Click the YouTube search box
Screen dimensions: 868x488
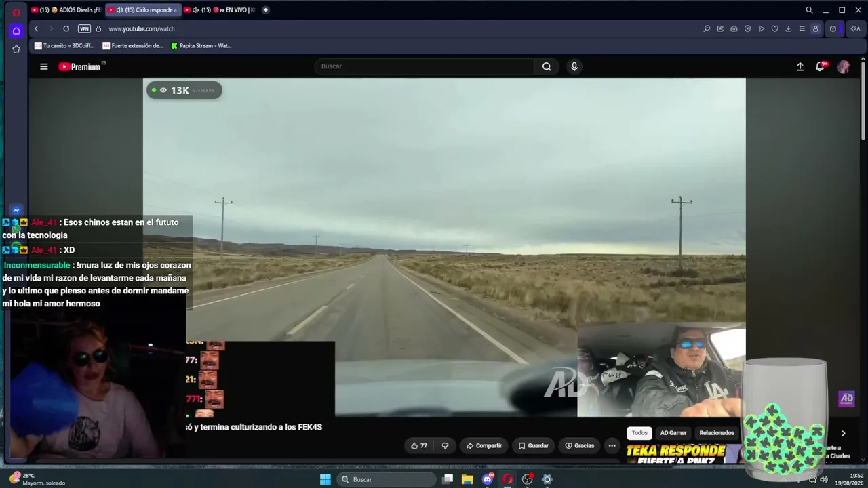click(x=424, y=66)
